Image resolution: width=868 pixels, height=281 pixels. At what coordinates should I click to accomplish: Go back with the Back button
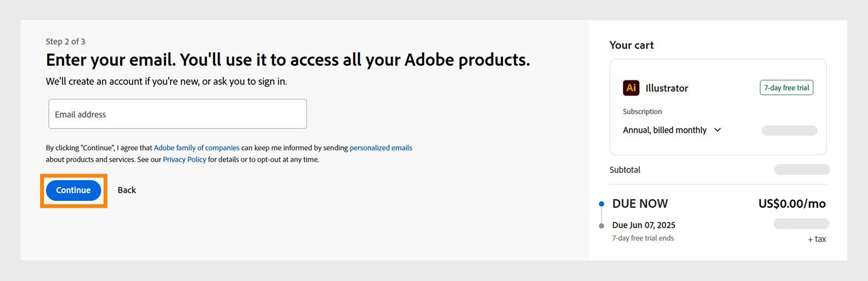(126, 190)
